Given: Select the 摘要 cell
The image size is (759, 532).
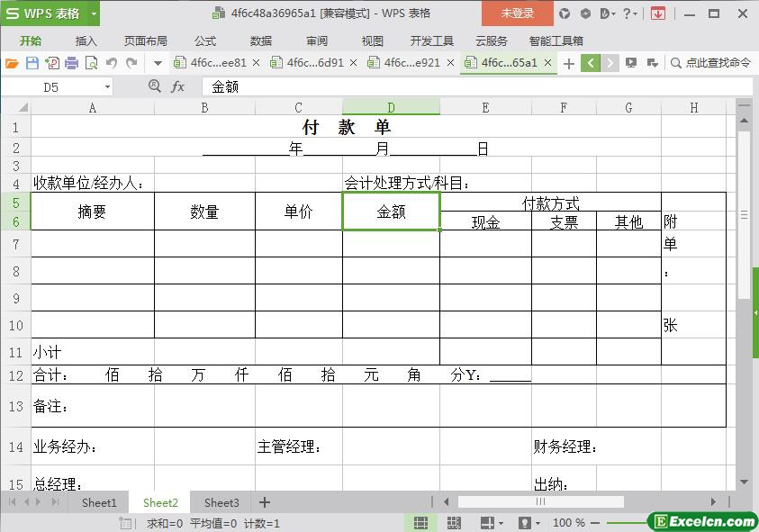Looking at the screenshot, I should 93,212.
